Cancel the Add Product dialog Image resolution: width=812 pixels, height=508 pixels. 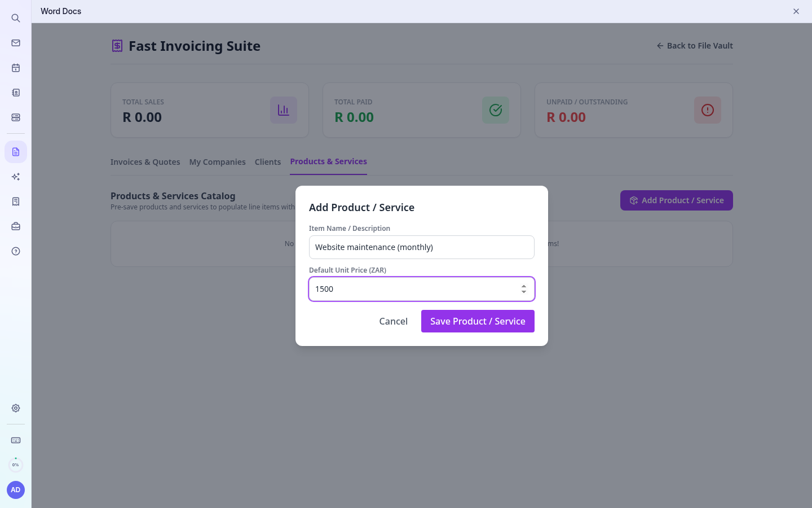(x=394, y=321)
